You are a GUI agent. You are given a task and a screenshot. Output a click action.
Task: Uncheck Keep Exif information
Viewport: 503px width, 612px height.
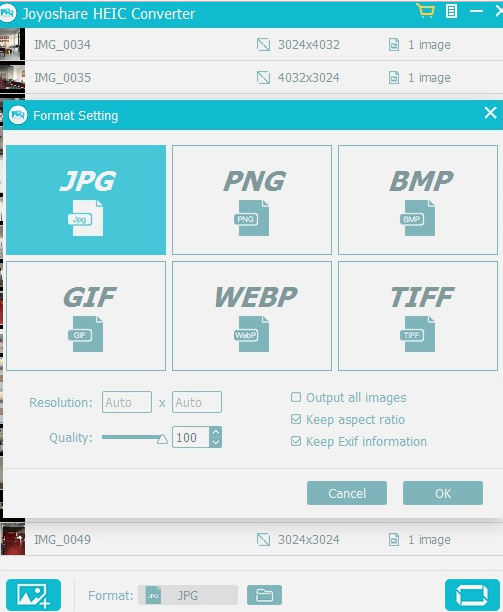(x=296, y=441)
